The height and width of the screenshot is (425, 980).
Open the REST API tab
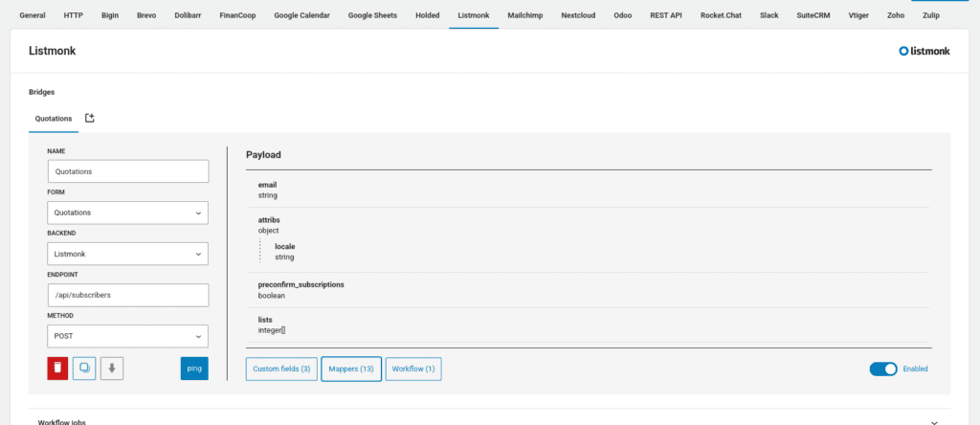click(x=666, y=15)
